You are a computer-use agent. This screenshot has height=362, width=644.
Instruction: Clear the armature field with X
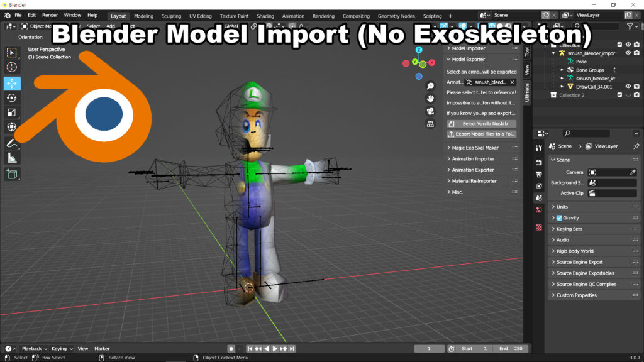pyautogui.click(x=512, y=82)
